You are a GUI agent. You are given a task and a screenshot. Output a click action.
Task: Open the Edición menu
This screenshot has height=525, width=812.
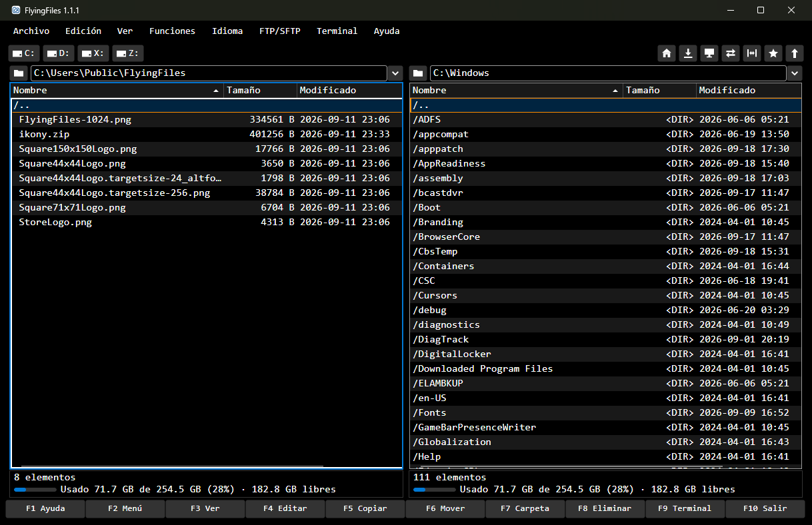point(83,31)
